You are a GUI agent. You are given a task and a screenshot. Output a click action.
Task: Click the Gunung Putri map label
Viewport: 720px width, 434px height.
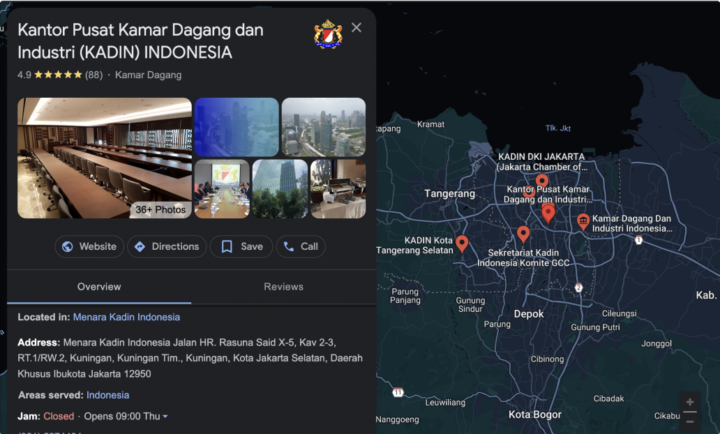pyautogui.click(x=595, y=327)
